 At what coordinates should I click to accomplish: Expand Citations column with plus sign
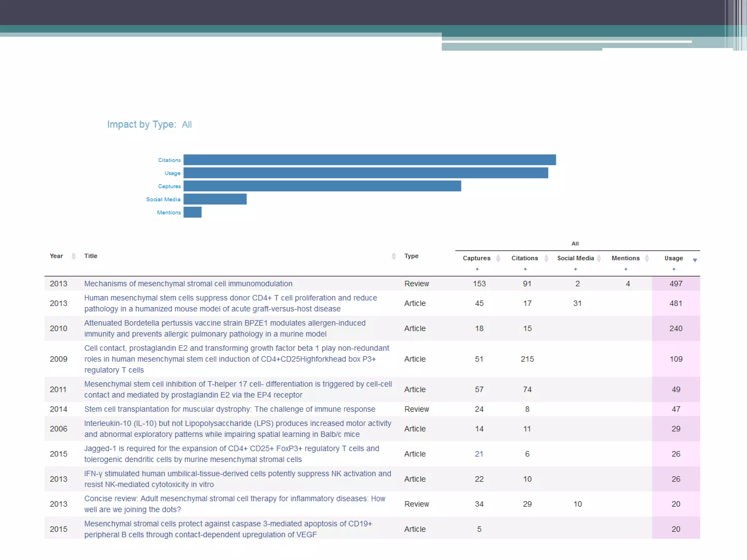(x=525, y=269)
